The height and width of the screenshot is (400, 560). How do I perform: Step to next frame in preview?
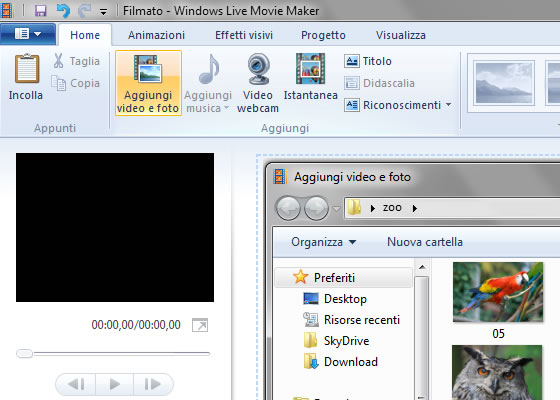point(153,384)
